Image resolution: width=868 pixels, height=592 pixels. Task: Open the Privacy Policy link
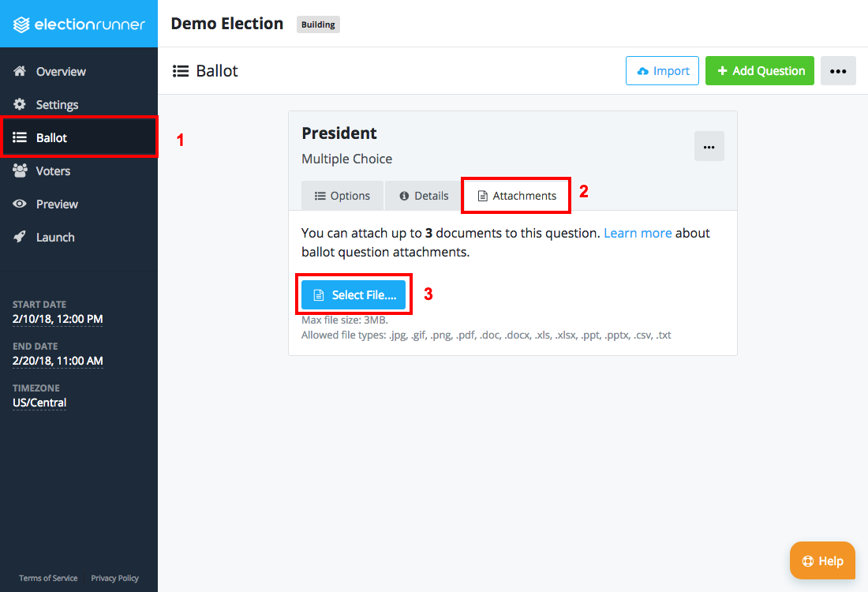(x=114, y=578)
